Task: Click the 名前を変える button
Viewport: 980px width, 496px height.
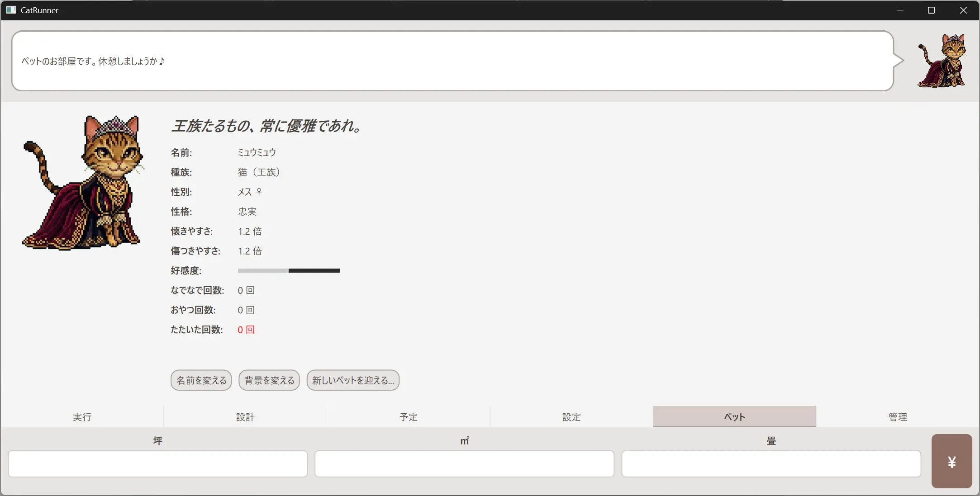Action: 201,380
